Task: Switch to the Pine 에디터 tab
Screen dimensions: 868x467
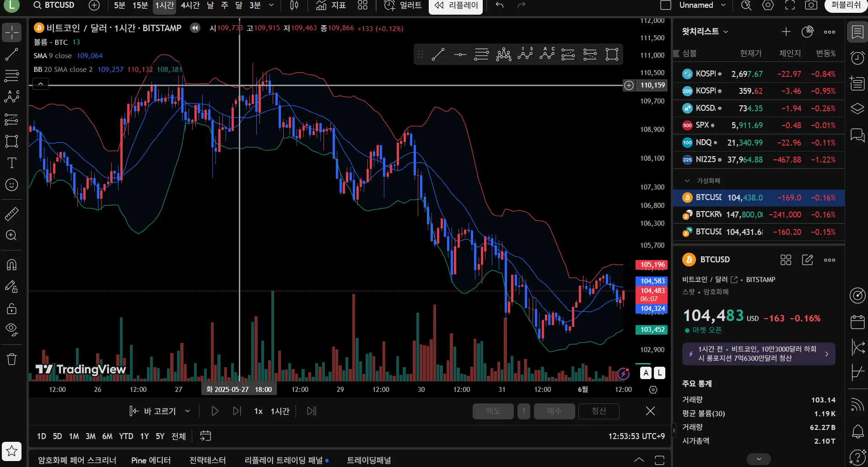Action: [x=151, y=460]
